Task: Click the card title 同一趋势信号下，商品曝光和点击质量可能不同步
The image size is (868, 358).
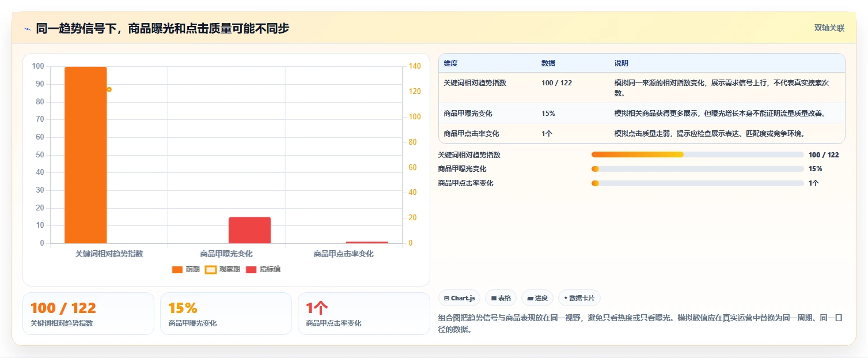Action: point(162,28)
